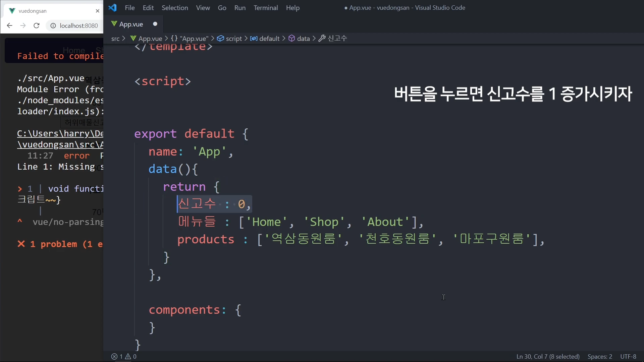The image size is (644, 362).
Task: Select the App.vue editor tab
Action: coord(131,24)
